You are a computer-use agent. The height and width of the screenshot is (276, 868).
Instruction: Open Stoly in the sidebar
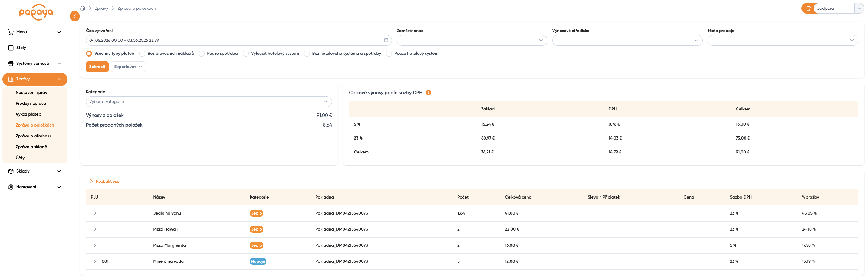pyautogui.click(x=35, y=48)
